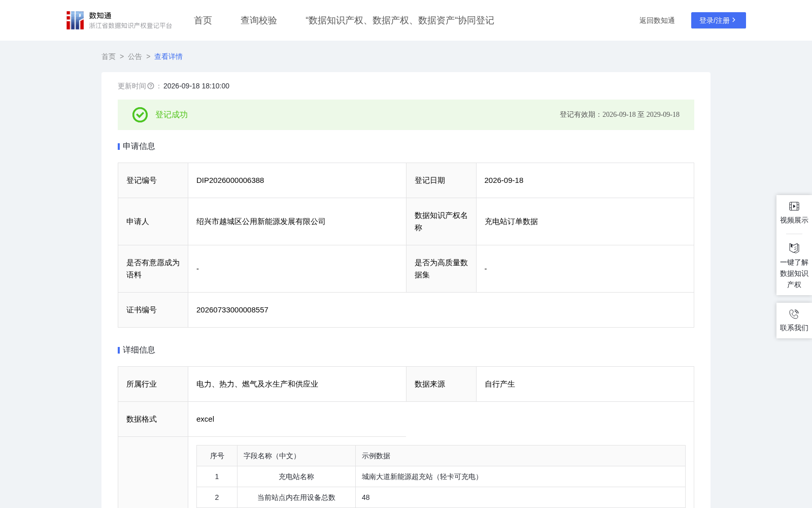Select field name 当前站点内在用设备总数
The width and height of the screenshot is (812, 508).
(296, 497)
